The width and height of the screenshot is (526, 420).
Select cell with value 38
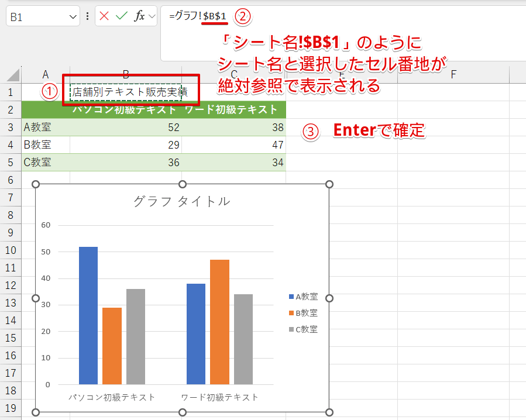click(x=234, y=127)
